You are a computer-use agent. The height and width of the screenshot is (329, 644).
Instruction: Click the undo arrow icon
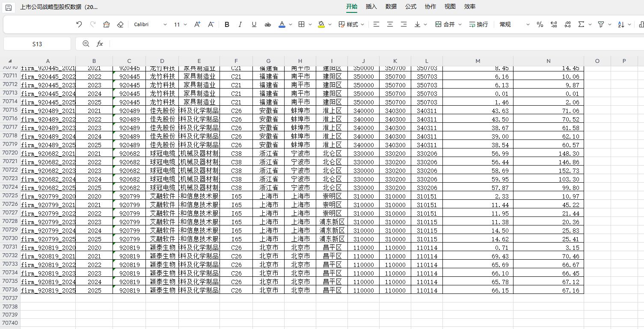coord(79,24)
